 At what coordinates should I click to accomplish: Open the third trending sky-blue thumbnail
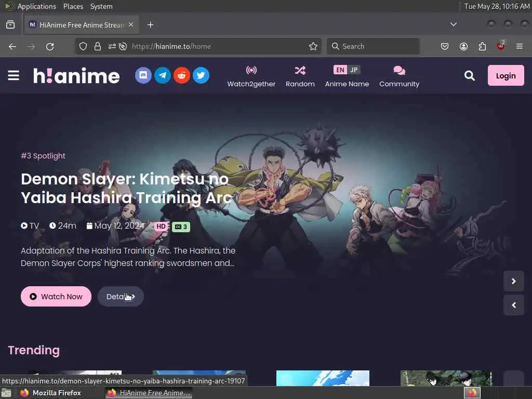[x=323, y=378]
